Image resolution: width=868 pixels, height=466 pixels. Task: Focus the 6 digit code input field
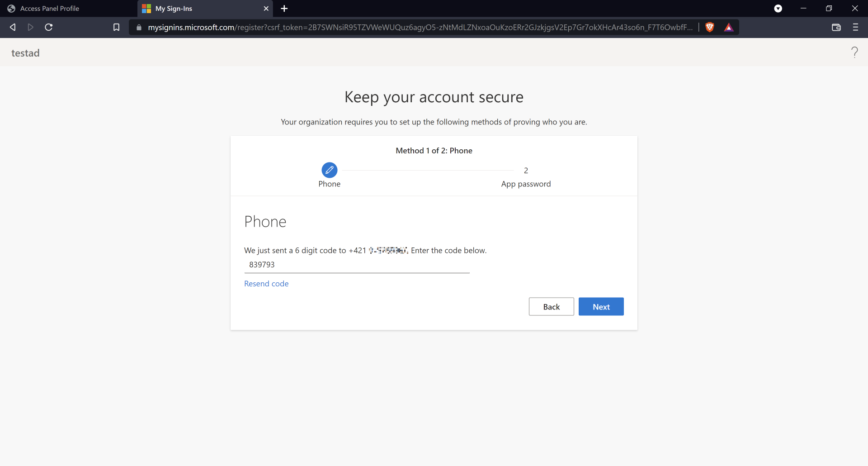click(x=357, y=265)
